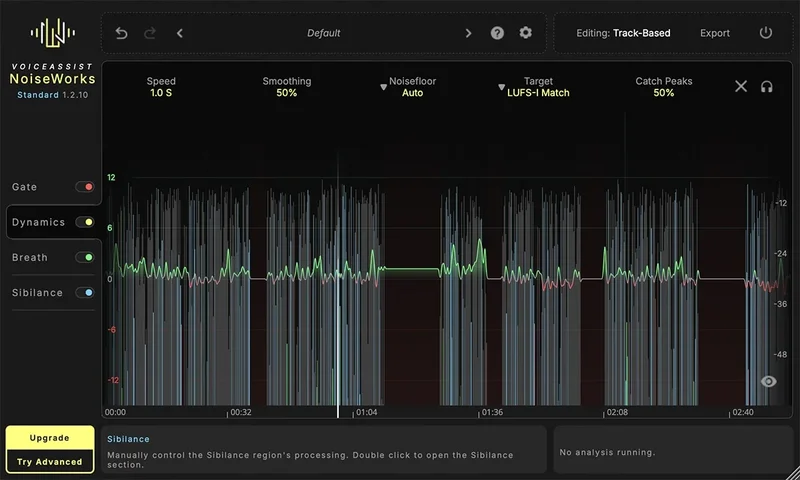Screen dimensions: 800x480
Task: Open the Default preset selector
Action: (x=323, y=33)
